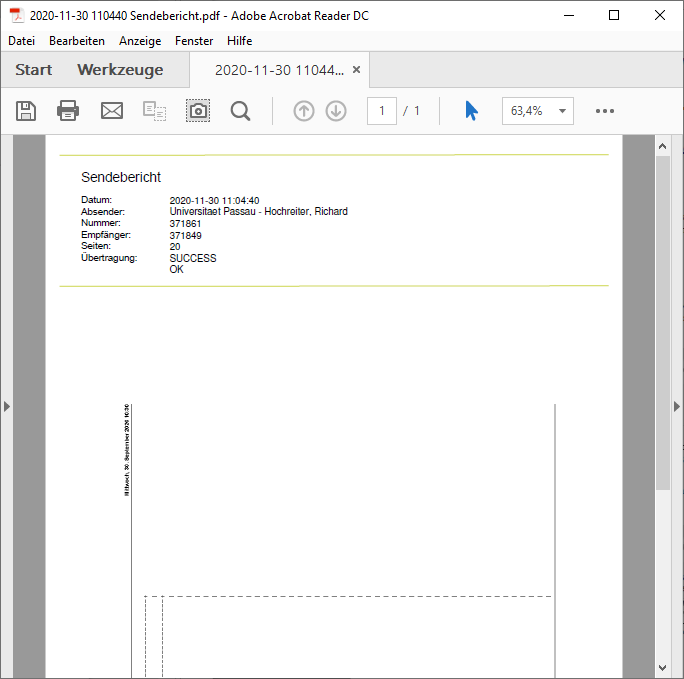The height and width of the screenshot is (679, 684).
Task: Activate the snapshot camera tool
Action: pos(198,111)
